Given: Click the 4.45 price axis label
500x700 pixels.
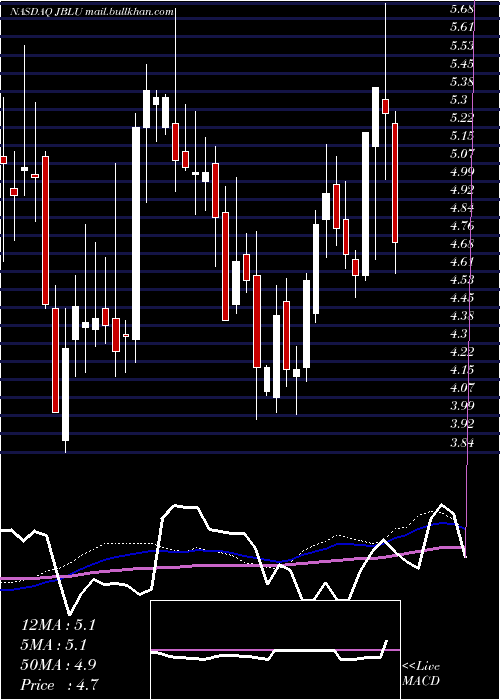Looking at the screenshot, I should click(x=462, y=298).
